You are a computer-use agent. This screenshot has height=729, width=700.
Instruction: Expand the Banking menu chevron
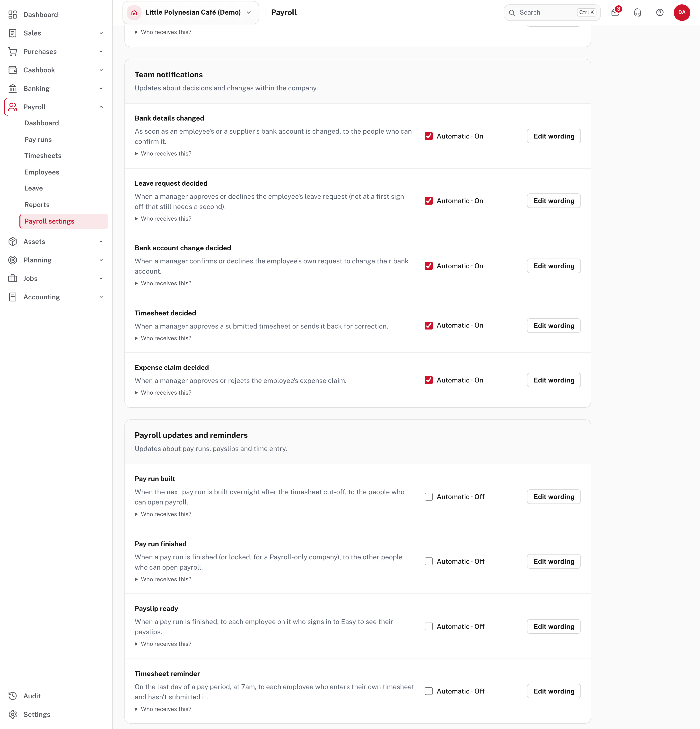coord(101,88)
